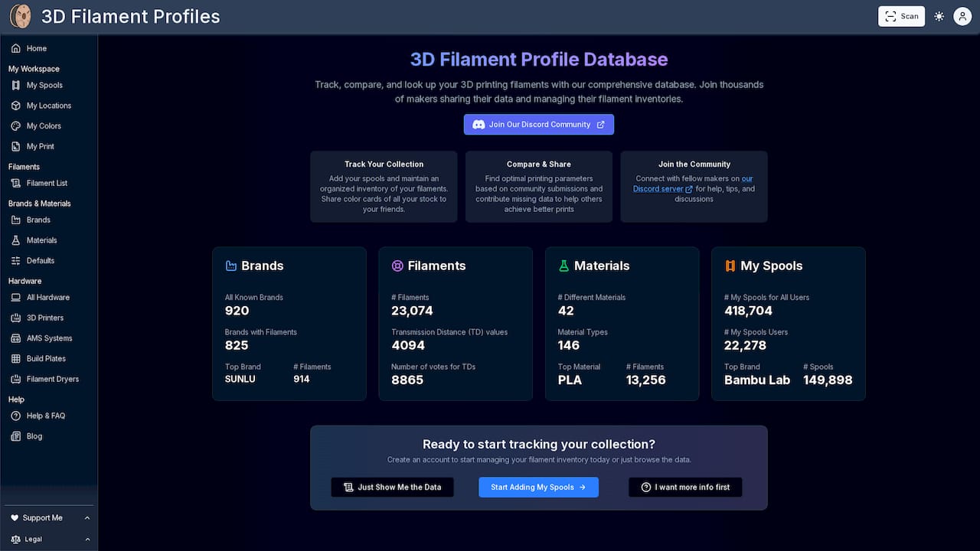
Task: Click the Help & FAQ question icon
Action: pyautogui.click(x=16, y=416)
